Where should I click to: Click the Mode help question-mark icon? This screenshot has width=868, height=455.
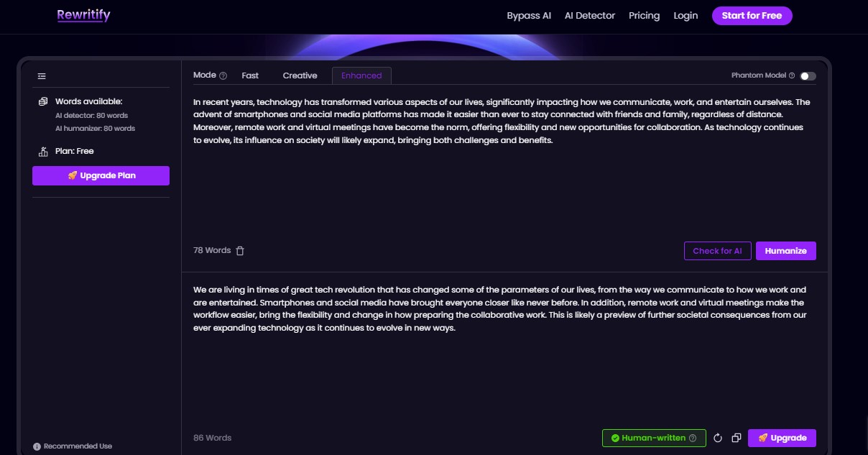[223, 75]
